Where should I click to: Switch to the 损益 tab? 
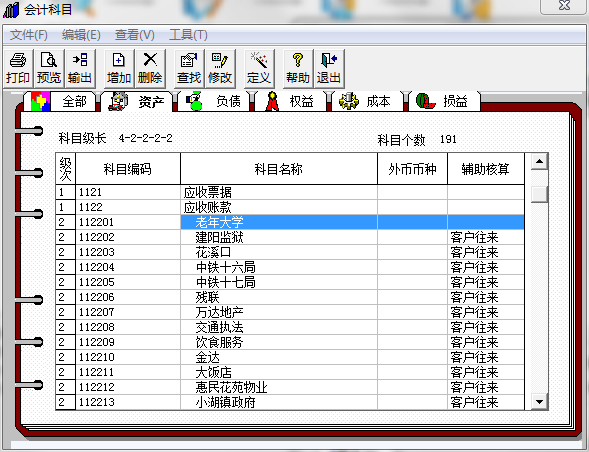(443, 101)
